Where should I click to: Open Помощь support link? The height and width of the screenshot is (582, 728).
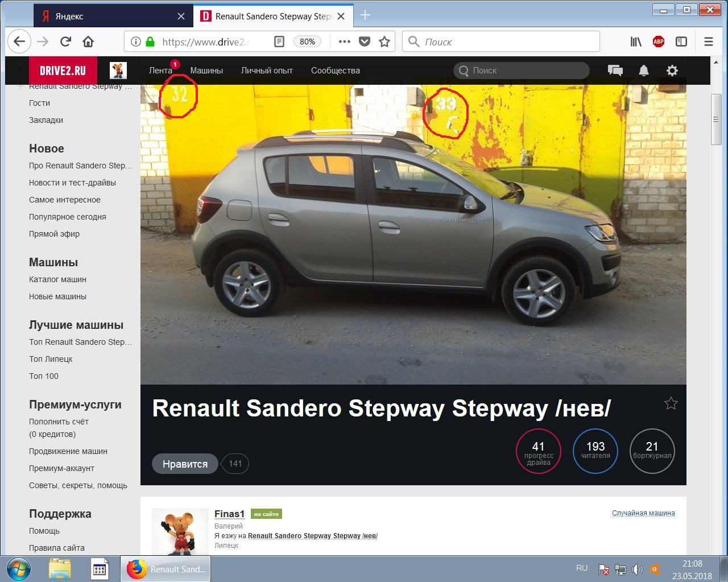(x=44, y=531)
